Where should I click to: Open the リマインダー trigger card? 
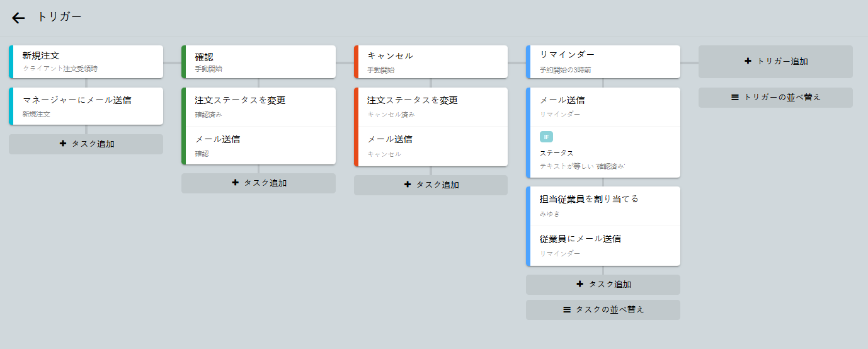(x=604, y=61)
